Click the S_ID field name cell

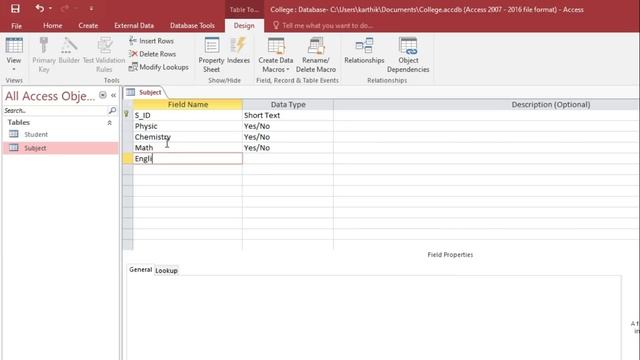coord(188,116)
